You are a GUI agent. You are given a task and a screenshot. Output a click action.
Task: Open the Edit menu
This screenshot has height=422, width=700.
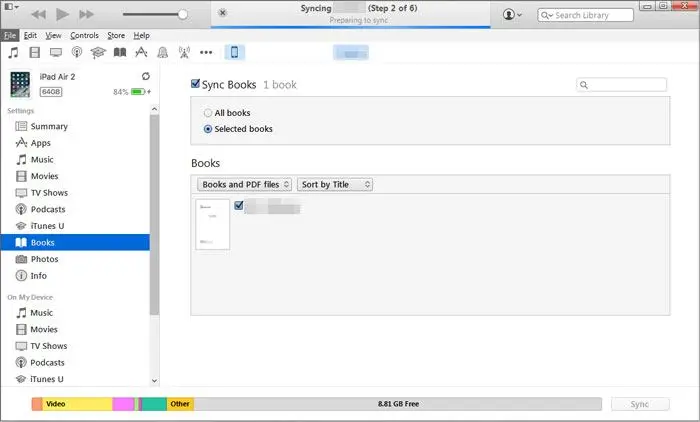30,35
